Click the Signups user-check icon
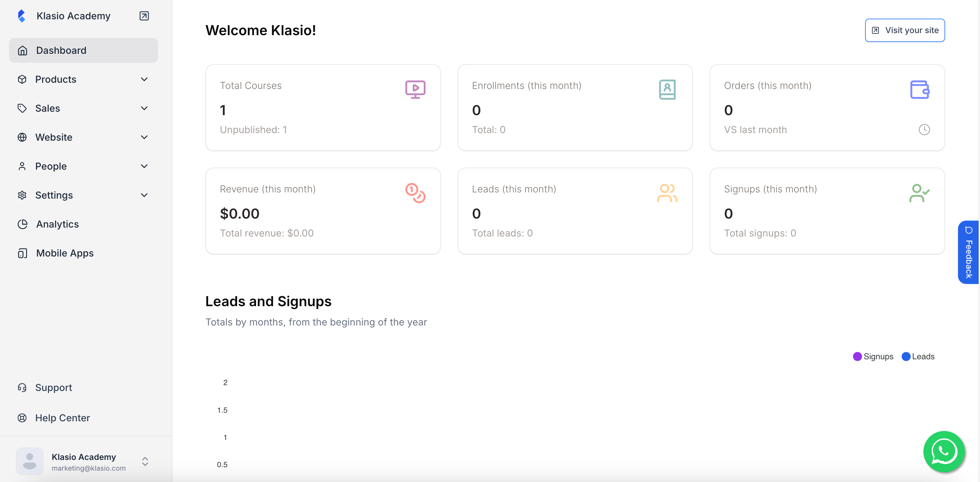The width and height of the screenshot is (980, 482). tap(919, 193)
